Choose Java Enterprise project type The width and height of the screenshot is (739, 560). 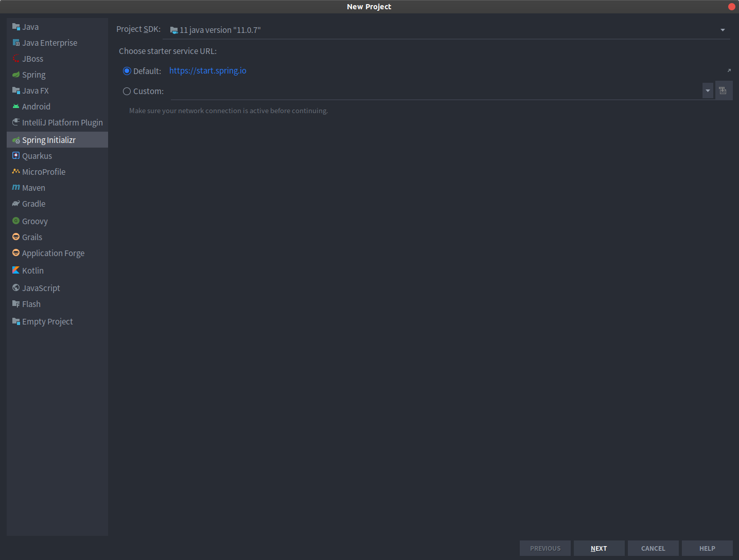pos(57,43)
